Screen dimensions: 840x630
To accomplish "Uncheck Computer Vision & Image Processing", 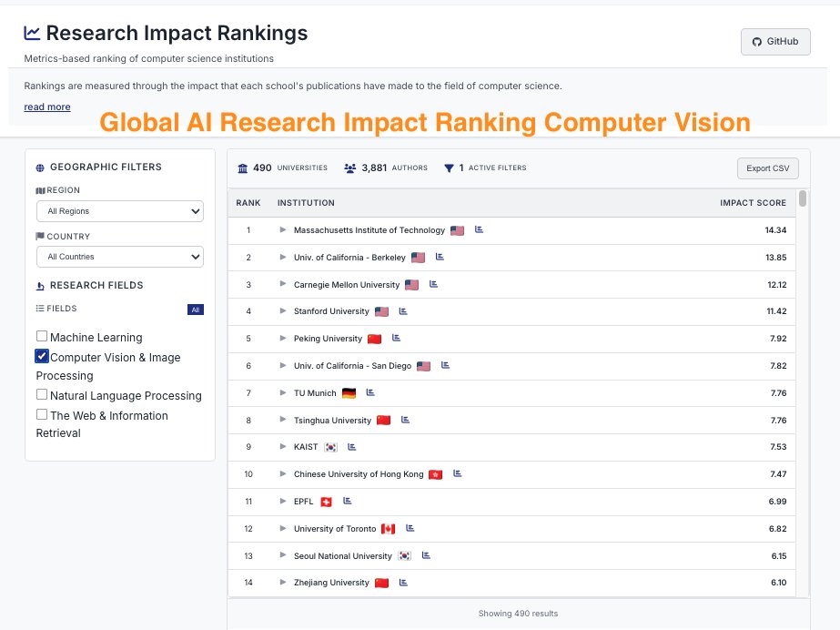I will click(x=41, y=357).
